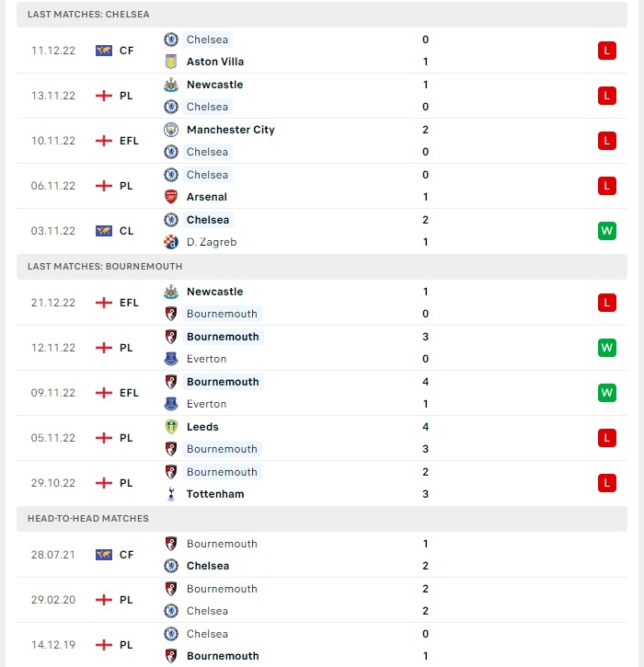Click the CL competition flag for 03.11.22
Screen dimensions: 644x667
(104, 231)
